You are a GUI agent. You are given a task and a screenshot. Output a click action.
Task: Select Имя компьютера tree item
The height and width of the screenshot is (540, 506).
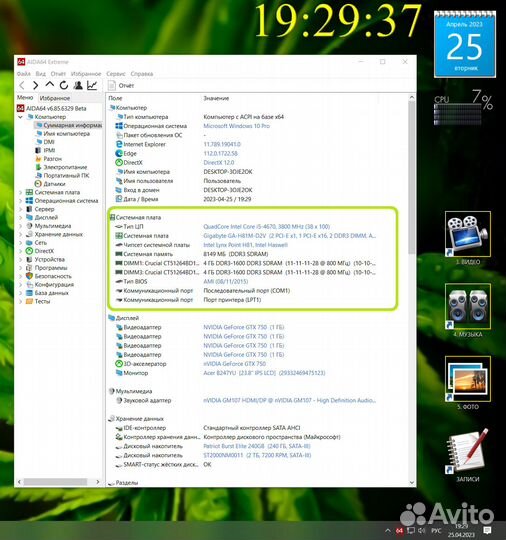coord(63,134)
